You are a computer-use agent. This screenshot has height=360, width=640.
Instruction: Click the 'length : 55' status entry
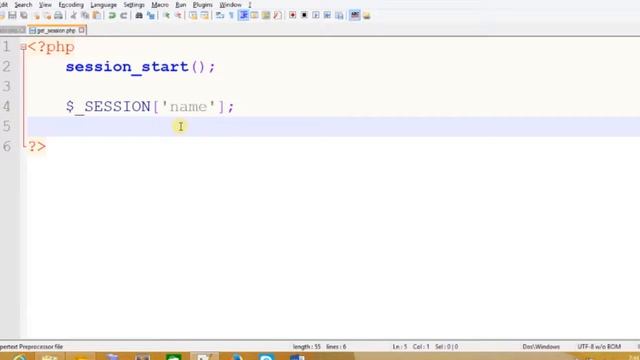click(307, 347)
